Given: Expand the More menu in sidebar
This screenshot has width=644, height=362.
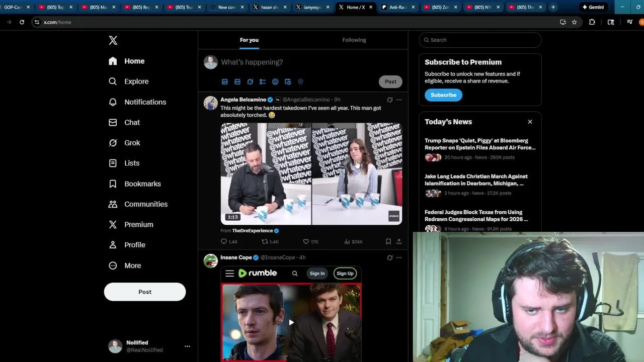Looking at the screenshot, I should click(125, 265).
